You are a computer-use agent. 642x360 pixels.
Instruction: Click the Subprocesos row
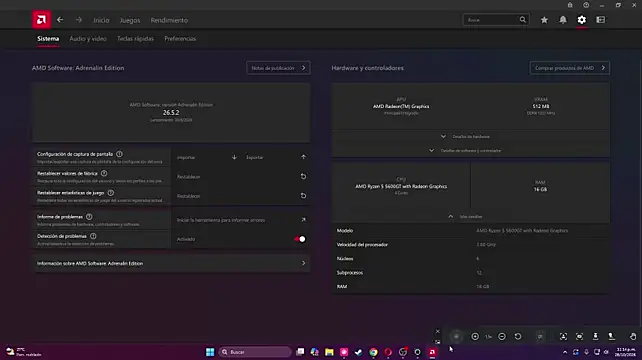pos(470,272)
